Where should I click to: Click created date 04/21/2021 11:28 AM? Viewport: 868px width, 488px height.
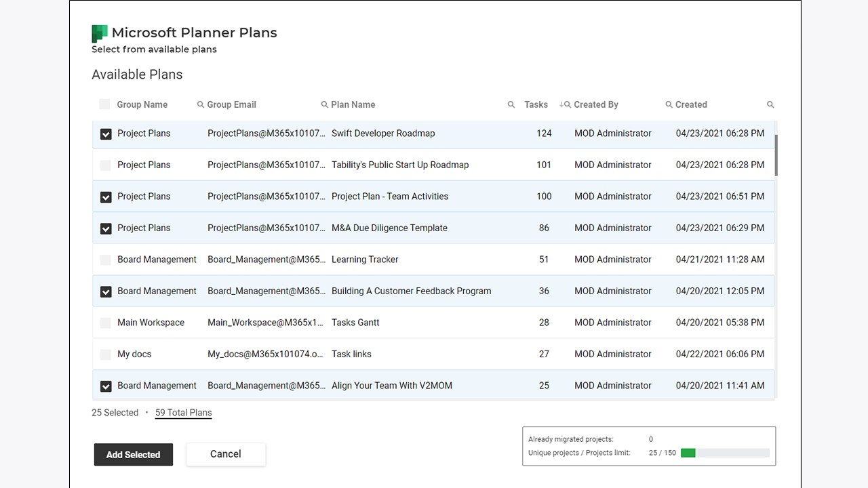(720, 260)
